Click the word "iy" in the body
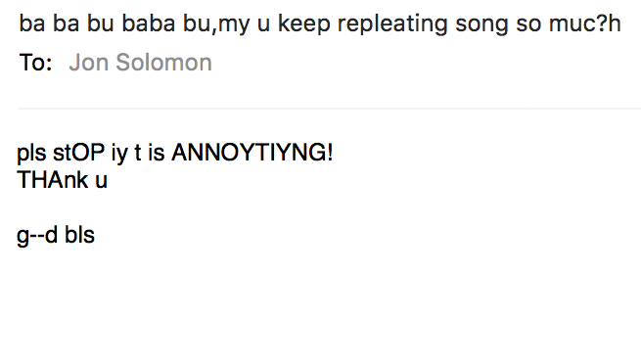Viewport: 641px width, 364px height. click(119, 154)
